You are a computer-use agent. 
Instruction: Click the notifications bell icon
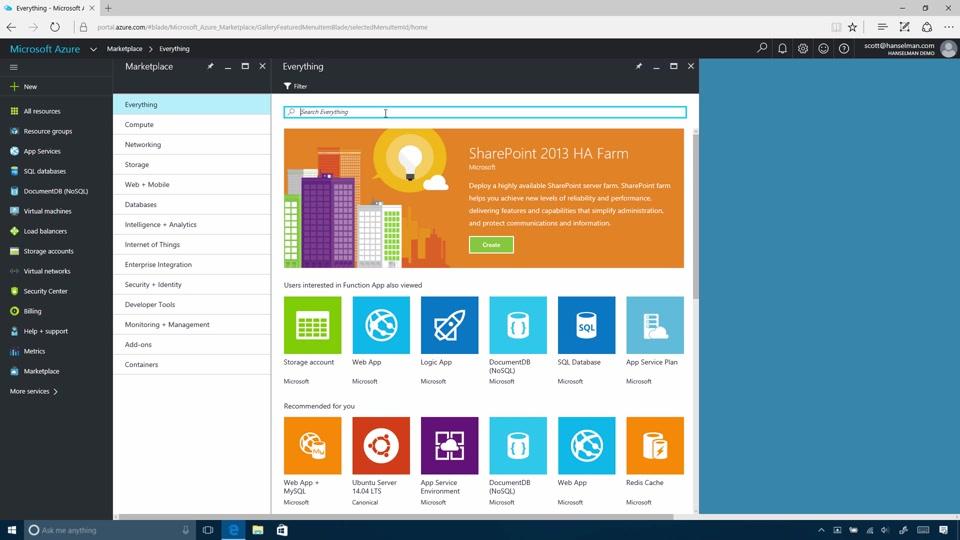[782, 48]
